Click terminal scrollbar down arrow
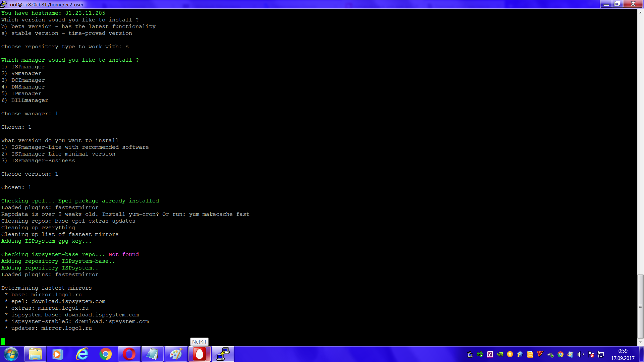The height and width of the screenshot is (362, 644). tap(640, 342)
